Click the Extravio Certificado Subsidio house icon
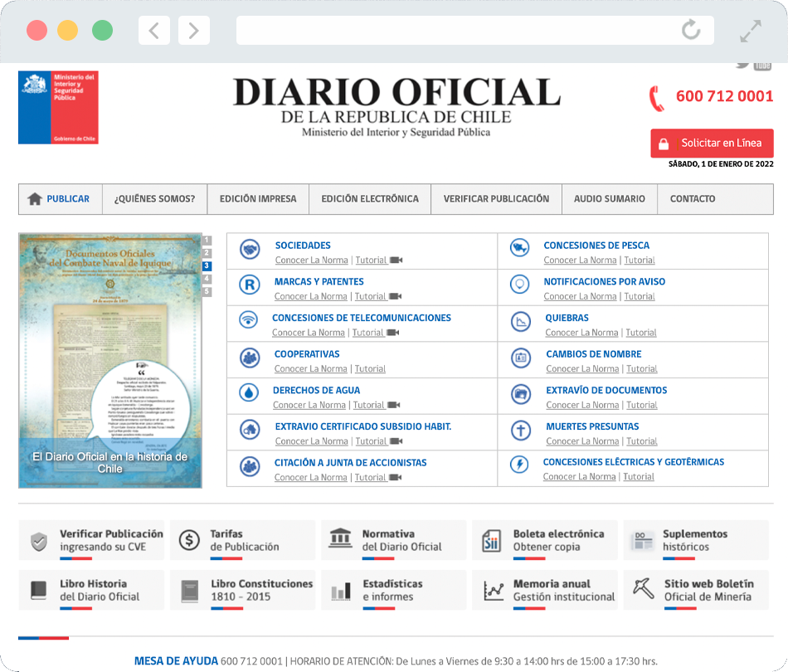The width and height of the screenshot is (788, 672). click(x=250, y=429)
